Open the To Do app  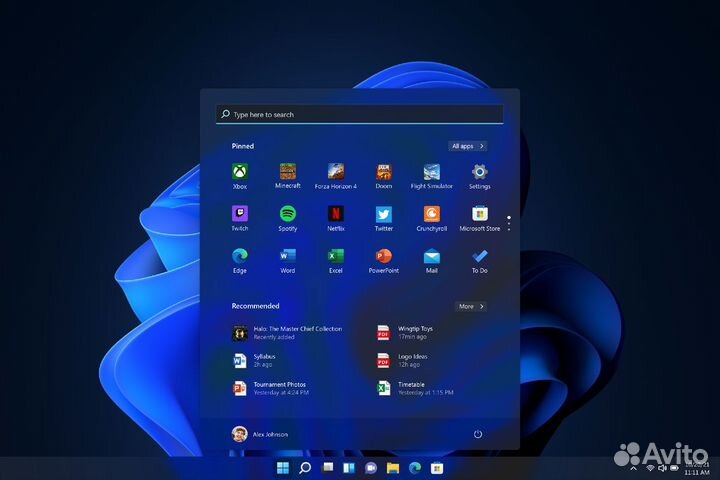(479, 261)
